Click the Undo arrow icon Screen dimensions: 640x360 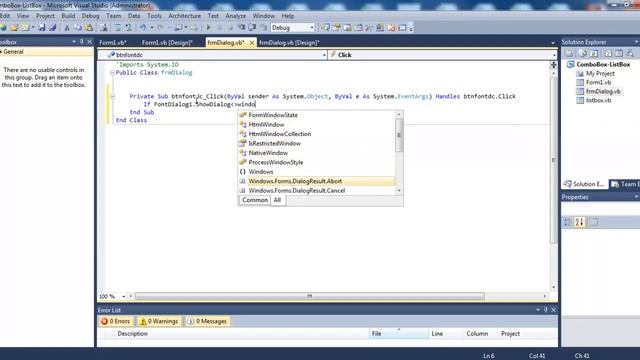coord(142,28)
